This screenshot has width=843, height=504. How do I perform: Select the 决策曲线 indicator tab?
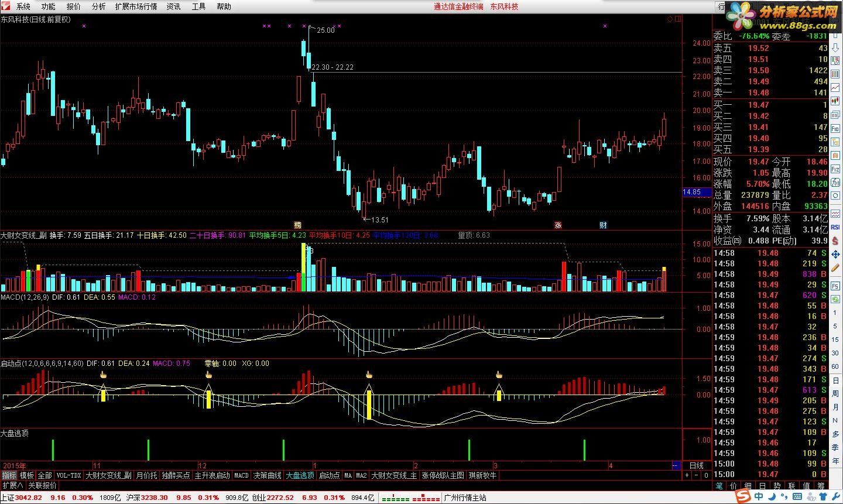click(268, 475)
